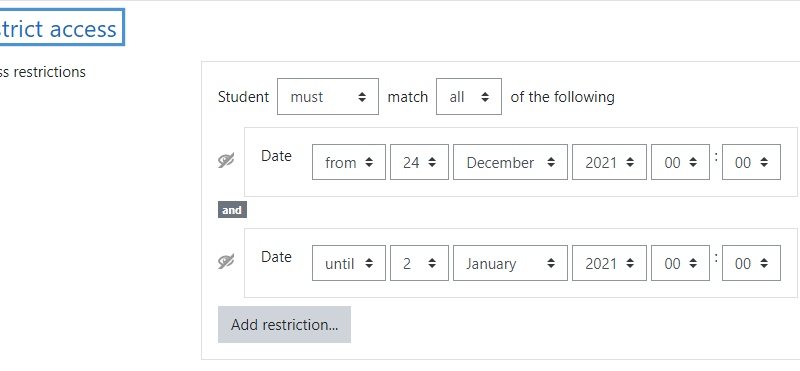Toggle eye icon for the from-date restriction
This screenshot has width=800, height=371.
[226, 161]
